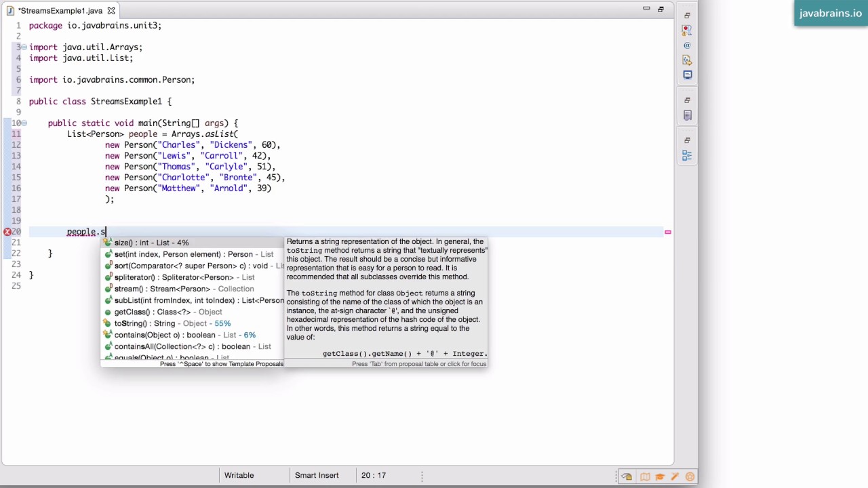
Task: Click the main method signature line
Action: (x=143, y=123)
